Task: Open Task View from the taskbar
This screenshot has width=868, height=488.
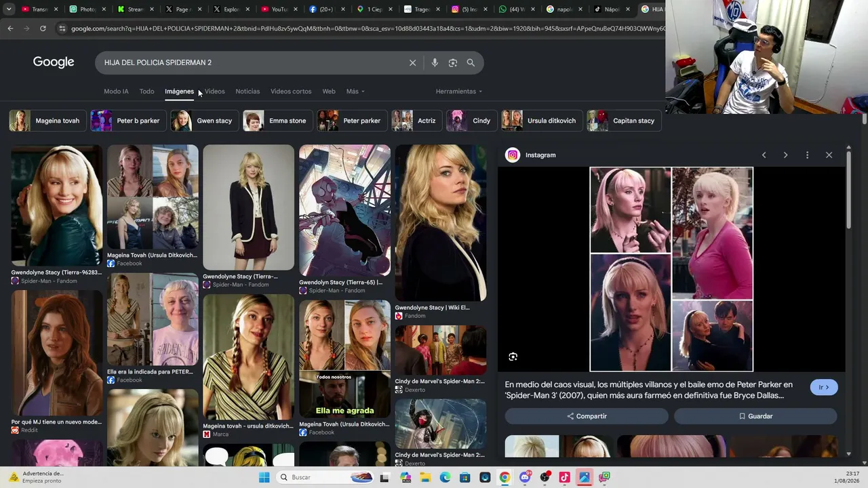Action: click(x=384, y=477)
